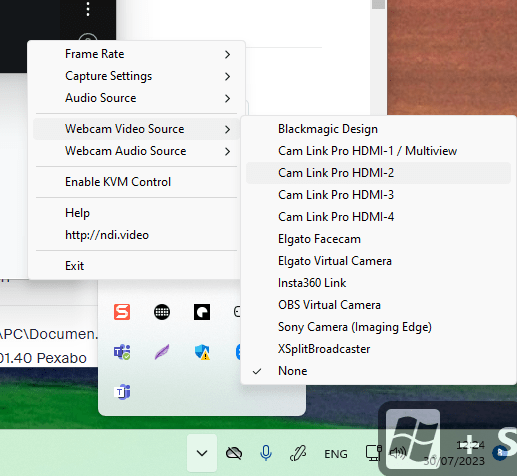
Task: Open the Help menu entry
Action: (x=136, y=213)
